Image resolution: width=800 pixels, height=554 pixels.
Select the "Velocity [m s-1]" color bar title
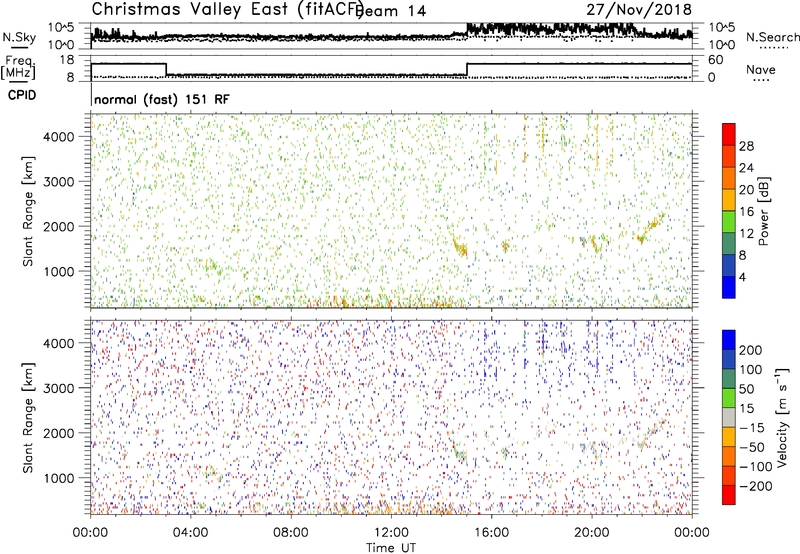pyautogui.click(x=782, y=417)
